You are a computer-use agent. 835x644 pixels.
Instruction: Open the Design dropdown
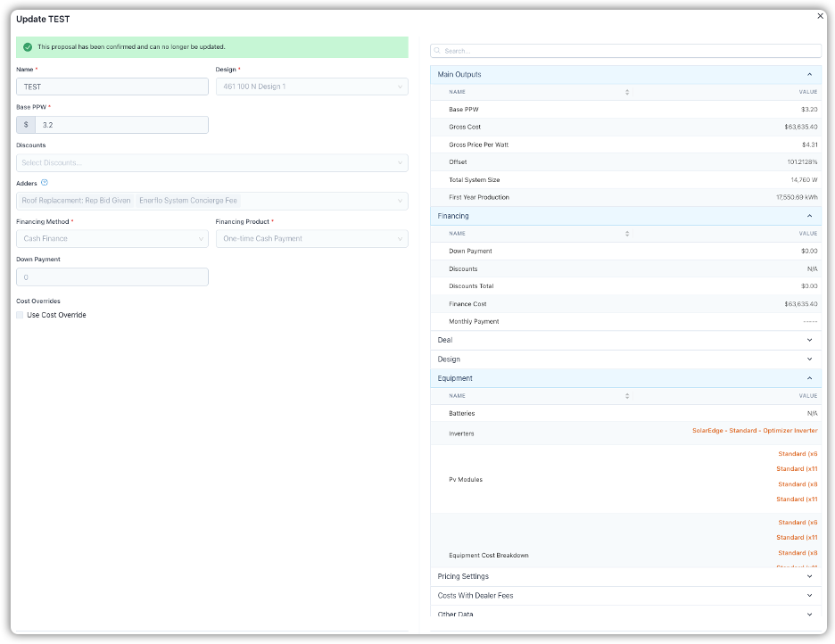click(x=311, y=87)
